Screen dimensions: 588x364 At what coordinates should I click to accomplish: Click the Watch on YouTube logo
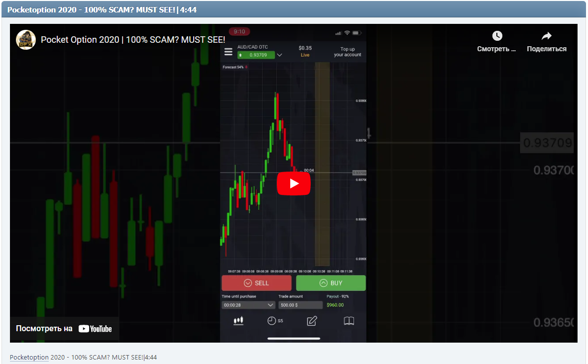[x=95, y=329]
